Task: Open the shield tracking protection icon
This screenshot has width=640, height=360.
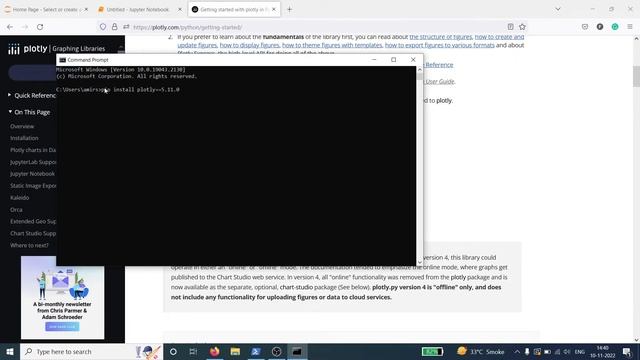Action: tap(103, 27)
